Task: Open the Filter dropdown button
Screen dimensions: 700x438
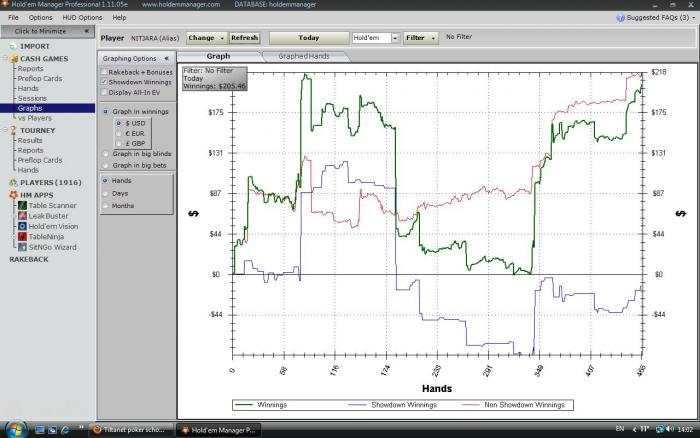Action: pyautogui.click(x=421, y=38)
